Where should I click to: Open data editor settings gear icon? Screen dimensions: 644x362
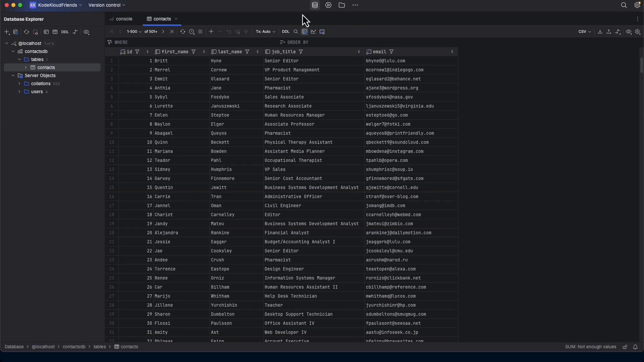pos(638,32)
